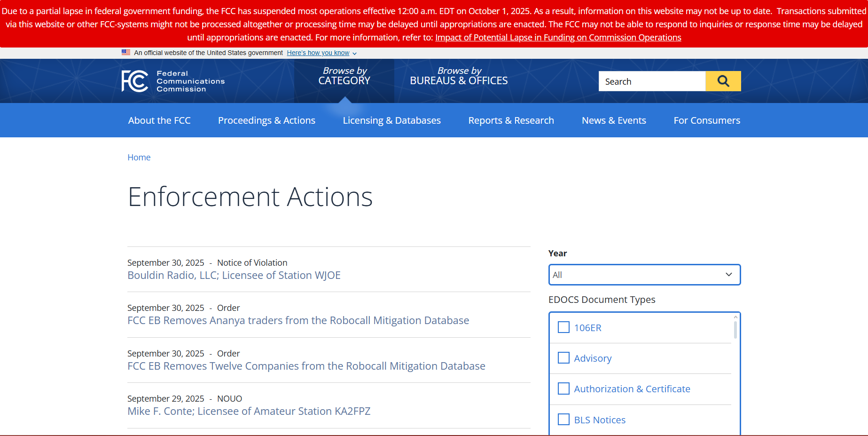Open the About the FCC menu

[159, 120]
